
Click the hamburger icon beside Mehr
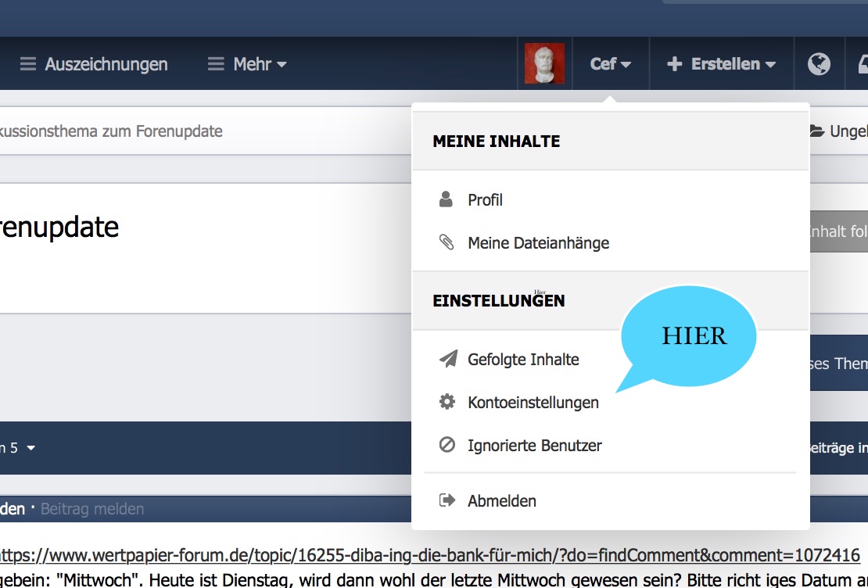coord(216,64)
